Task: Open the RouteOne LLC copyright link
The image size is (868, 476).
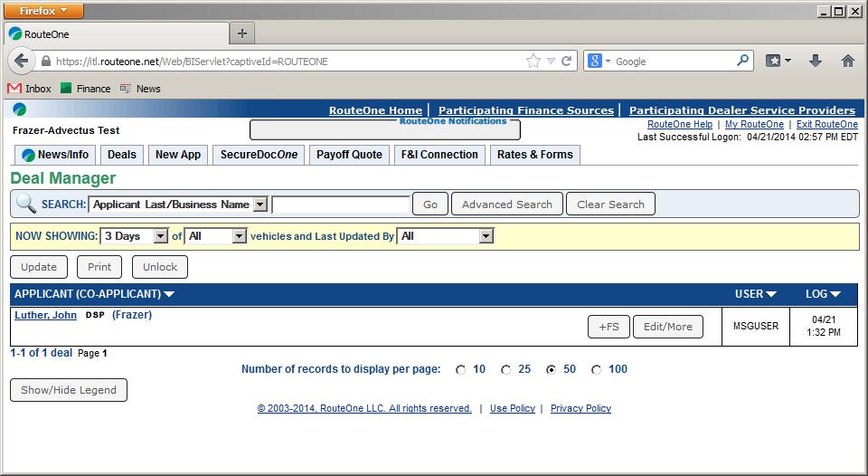Action: 364,408
